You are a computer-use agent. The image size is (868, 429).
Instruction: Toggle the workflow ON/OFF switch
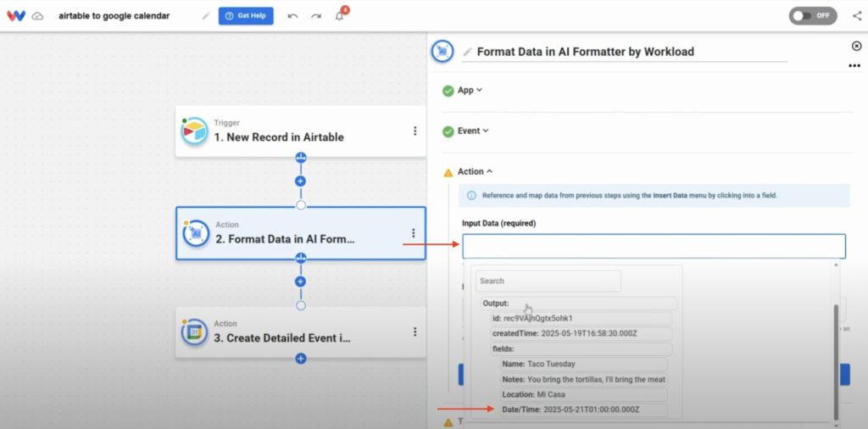coord(813,15)
